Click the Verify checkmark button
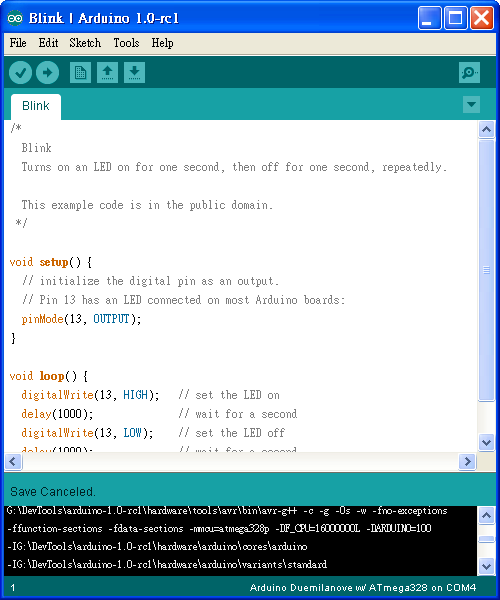Image resolution: width=500 pixels, height=600 pixels. pyautogui.click(x=21, y=73)
